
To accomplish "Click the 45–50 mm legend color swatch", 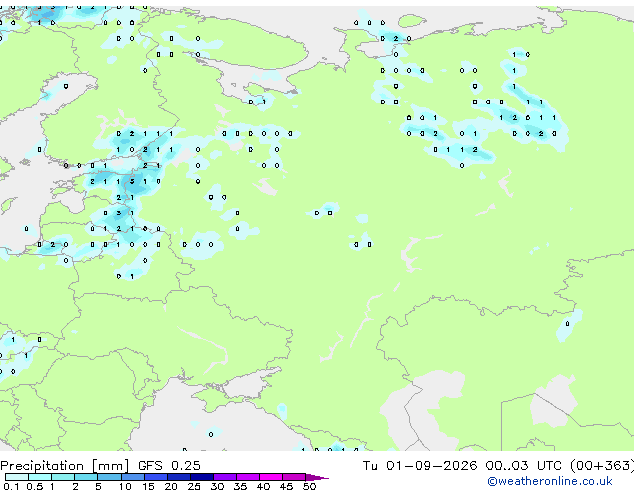I will (x=294, y=477).
